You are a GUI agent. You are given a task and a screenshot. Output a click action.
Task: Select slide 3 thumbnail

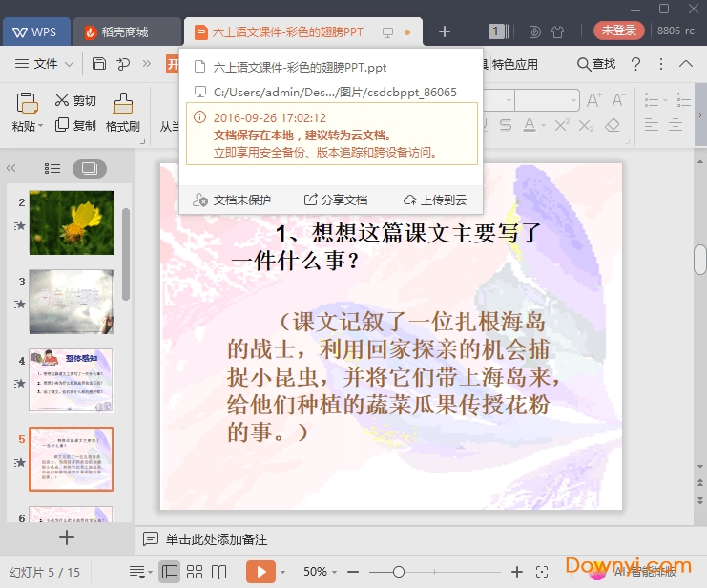(x=72, y=302)
